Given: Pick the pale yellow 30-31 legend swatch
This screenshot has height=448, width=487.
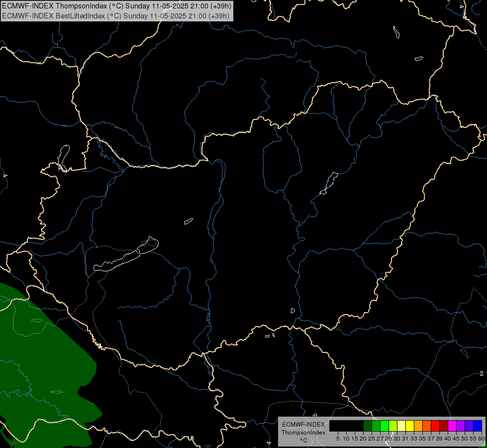Looking at the screenshot, I should click(x=401, y=426).
